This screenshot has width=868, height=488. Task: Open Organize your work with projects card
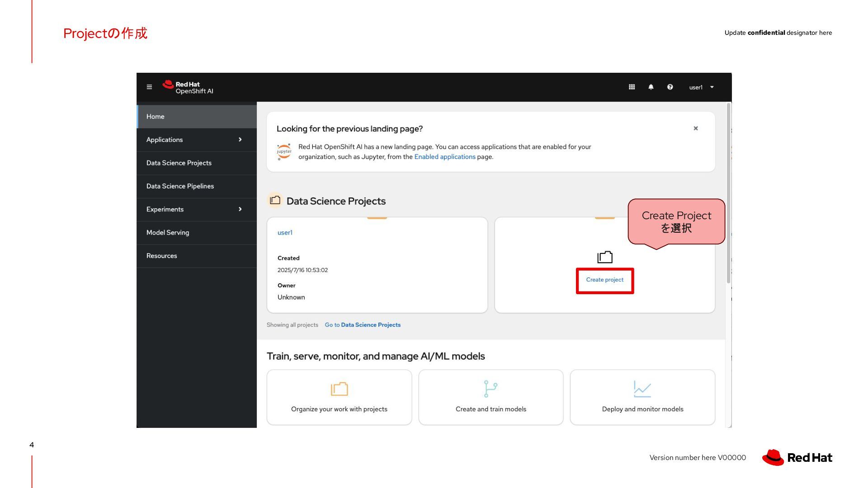339,397
